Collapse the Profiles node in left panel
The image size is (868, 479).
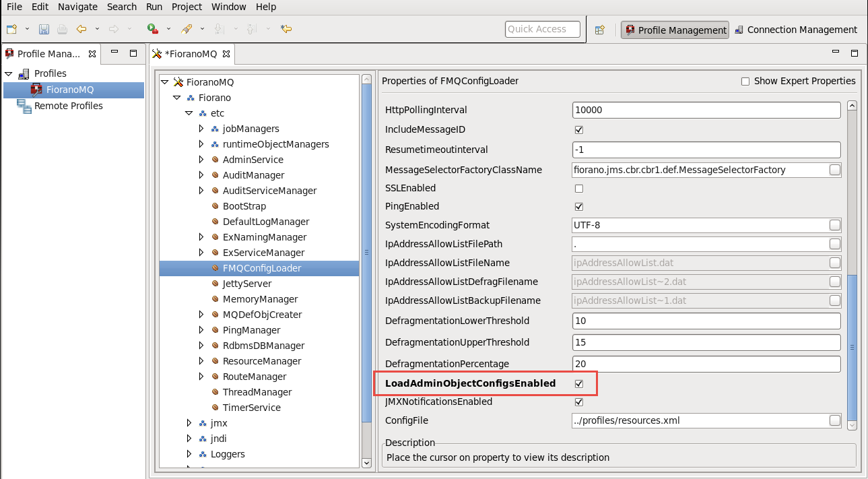click(9, 73)
